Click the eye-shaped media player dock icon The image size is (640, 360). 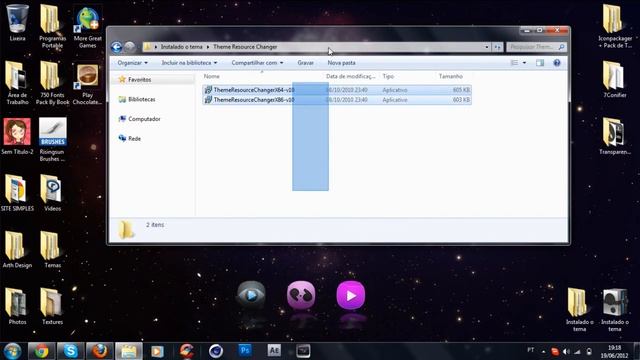click(251, 295)
